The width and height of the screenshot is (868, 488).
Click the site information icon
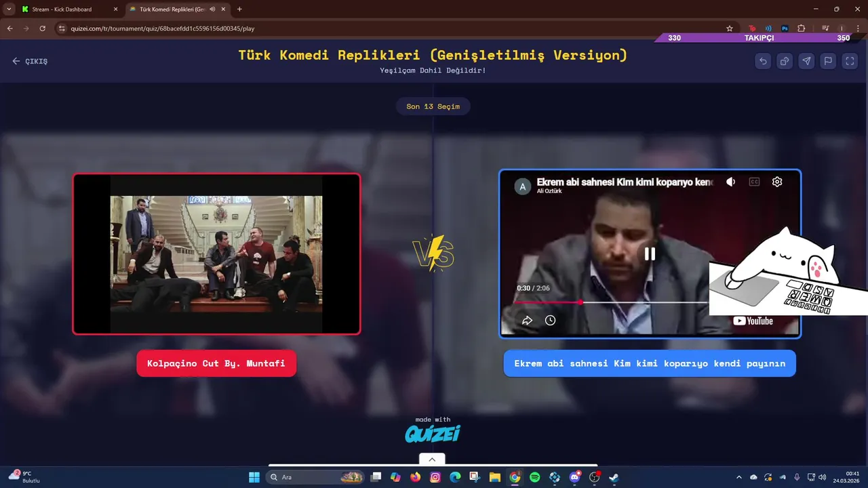[62, 28]
